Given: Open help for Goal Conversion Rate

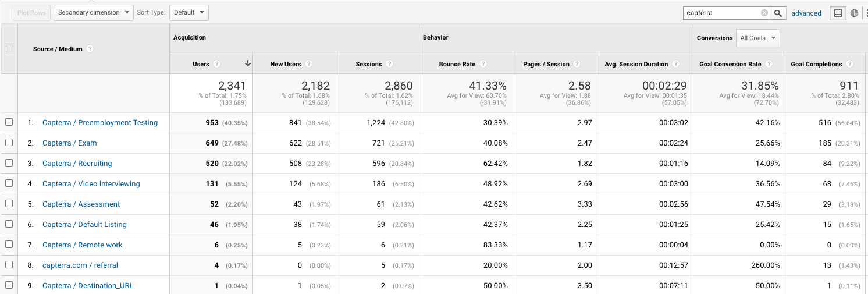Looking at the screenshot, I should click(x=769, y=64).
